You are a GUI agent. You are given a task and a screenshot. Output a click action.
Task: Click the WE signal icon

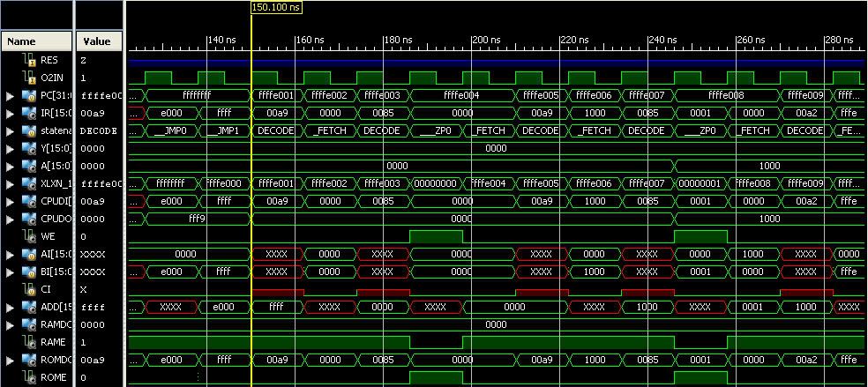[27, 236]
